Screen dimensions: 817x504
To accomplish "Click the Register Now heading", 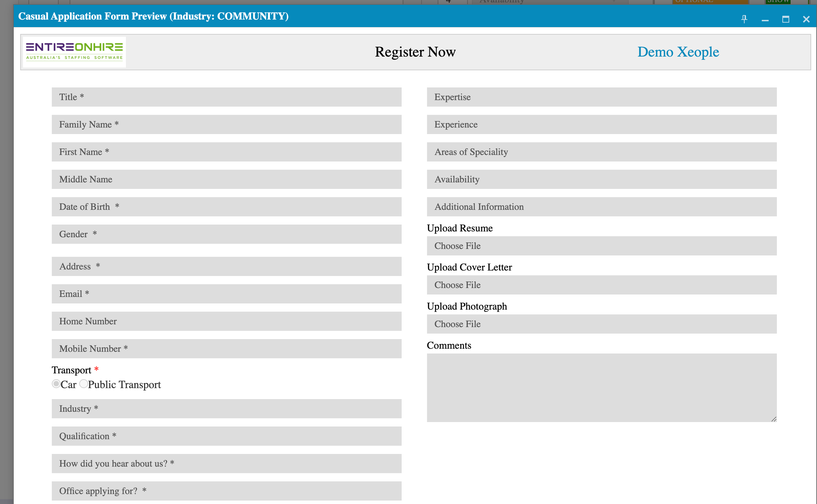I will pyautogui.click(x=415, y=52).
